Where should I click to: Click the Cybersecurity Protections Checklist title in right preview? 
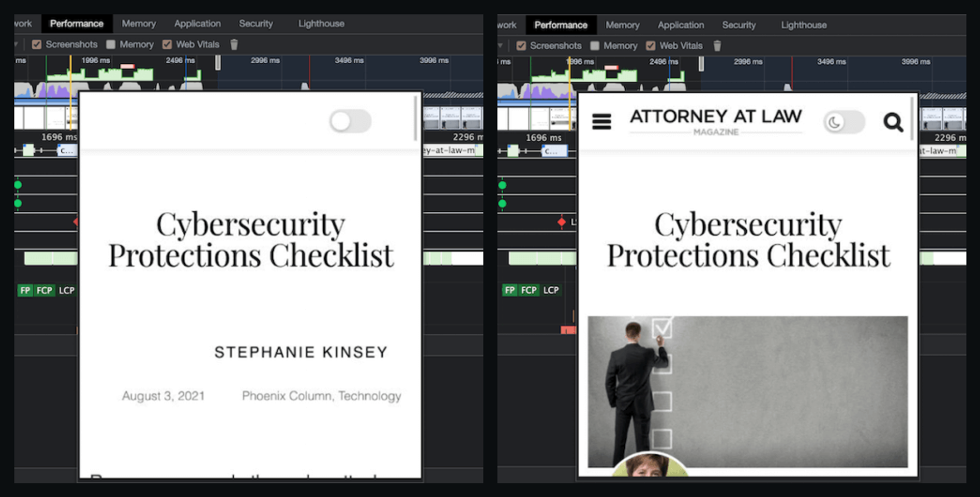[748, 240]
